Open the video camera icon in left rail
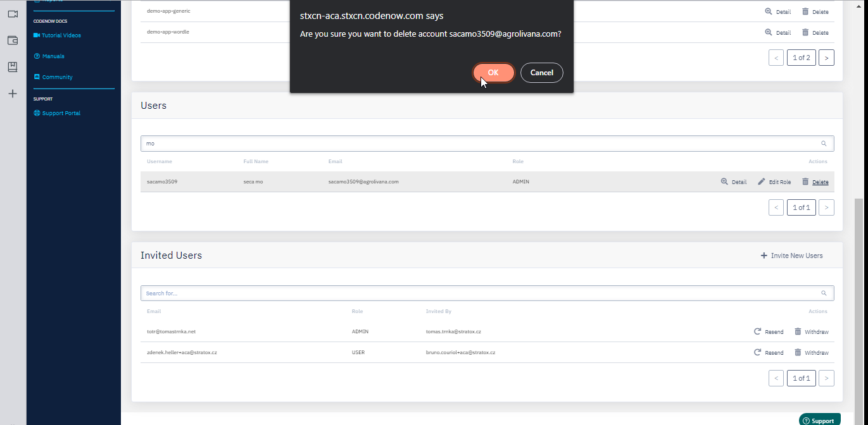This screenshot has height=425, width=868. click(x=13, y=14)
